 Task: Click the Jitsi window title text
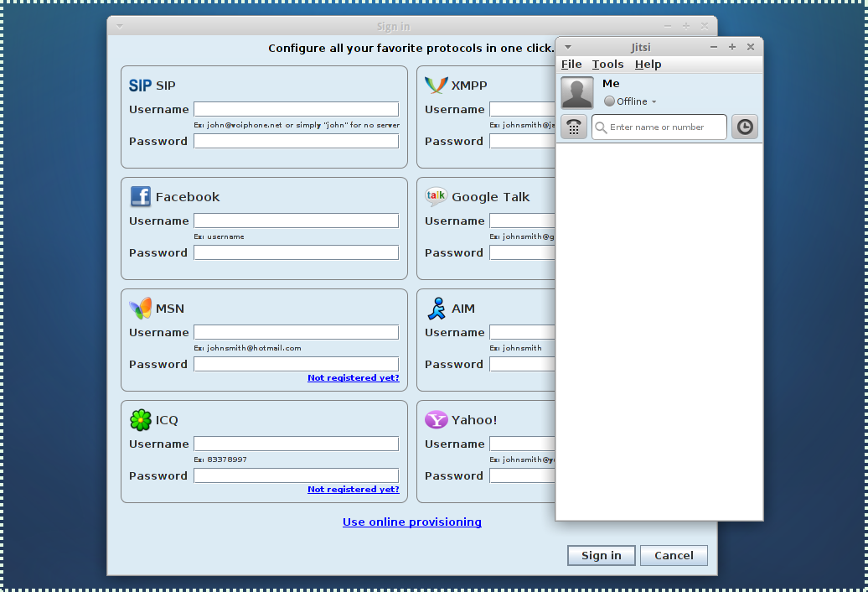coord(640,47)
